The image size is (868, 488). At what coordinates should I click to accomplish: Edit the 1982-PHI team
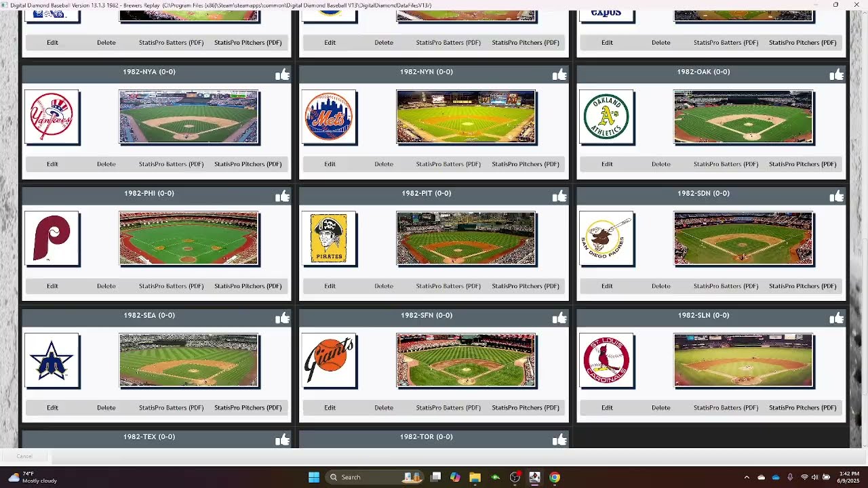click(52, 286)
